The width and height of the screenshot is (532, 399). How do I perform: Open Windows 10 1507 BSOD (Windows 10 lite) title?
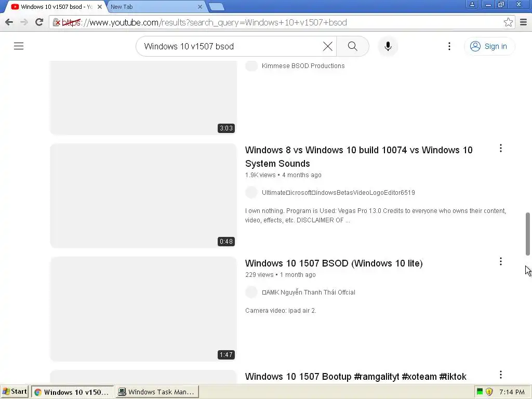[x=334, y=263]
